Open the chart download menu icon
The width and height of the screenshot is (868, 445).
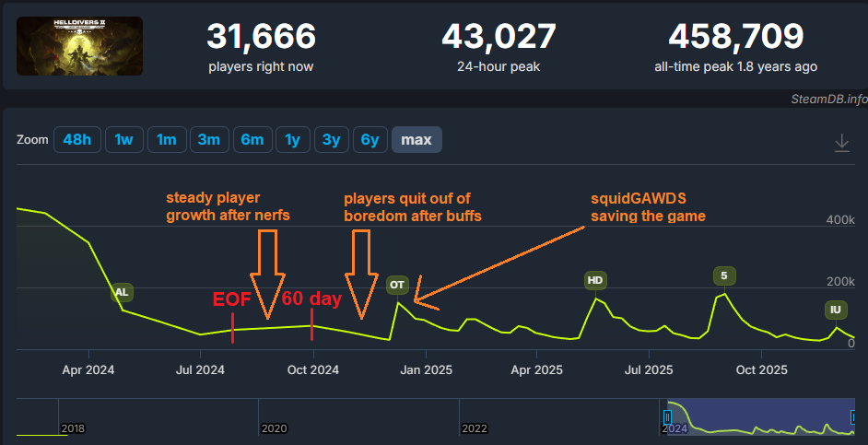tap(841, 142)
